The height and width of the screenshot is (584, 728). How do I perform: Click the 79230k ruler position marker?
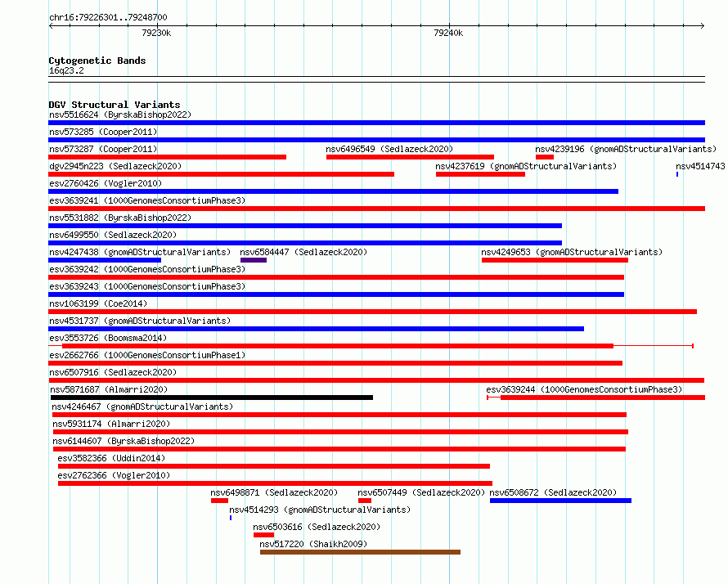click(156, 33)
